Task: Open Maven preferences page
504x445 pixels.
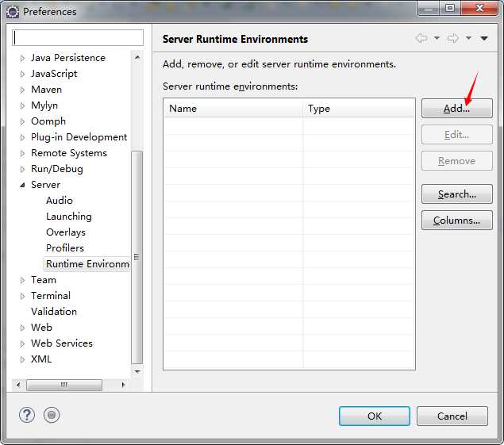Action: pos(46,90)
